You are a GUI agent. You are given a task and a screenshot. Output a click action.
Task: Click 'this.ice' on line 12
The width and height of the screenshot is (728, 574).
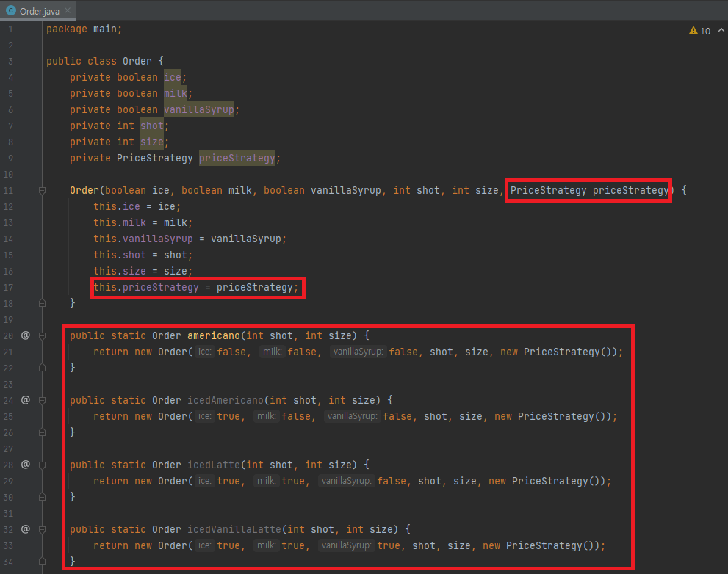[117, 206]
